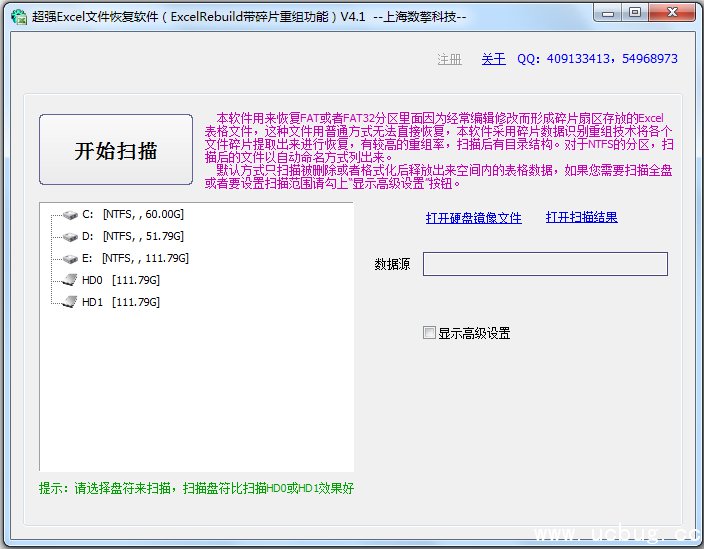The width and height of the screenshot is (704, 549).
Task: Click the HD1 hard disk icon
Action: click(68, 302)
